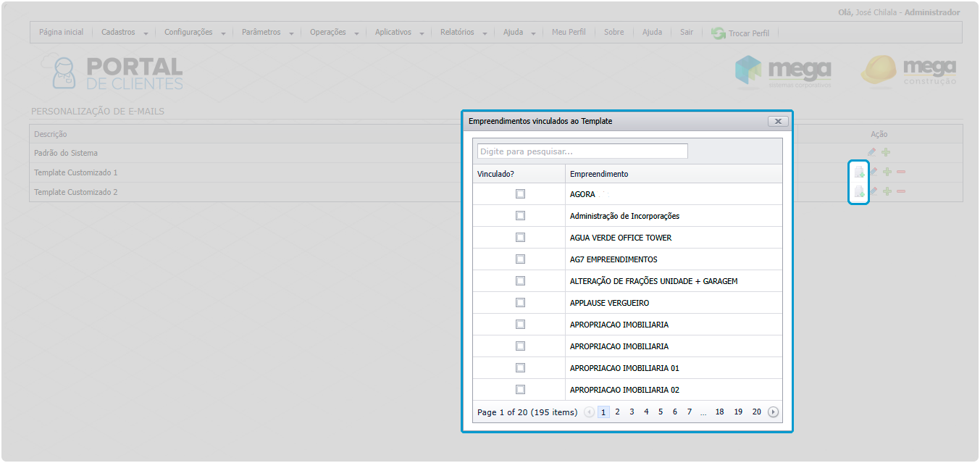The width and height of the screenshot is (980, 463).
Task: Close the Empreendimentos vinculados dialog
Action: [778, 122]
